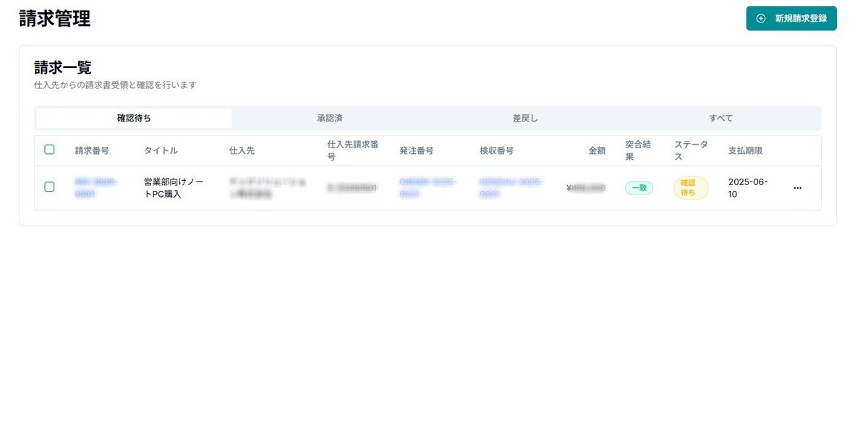Click the 請求番号 column header

[92, 150]
